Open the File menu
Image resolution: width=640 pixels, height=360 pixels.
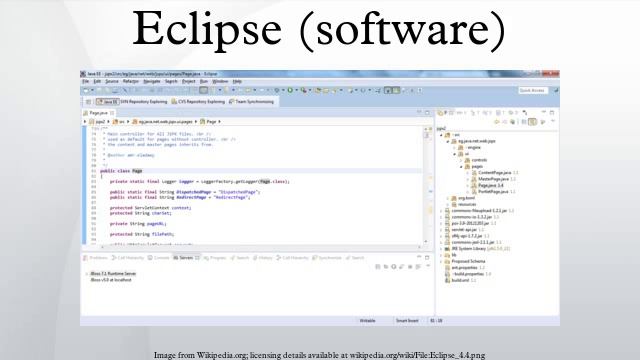(x=86, y=82)
